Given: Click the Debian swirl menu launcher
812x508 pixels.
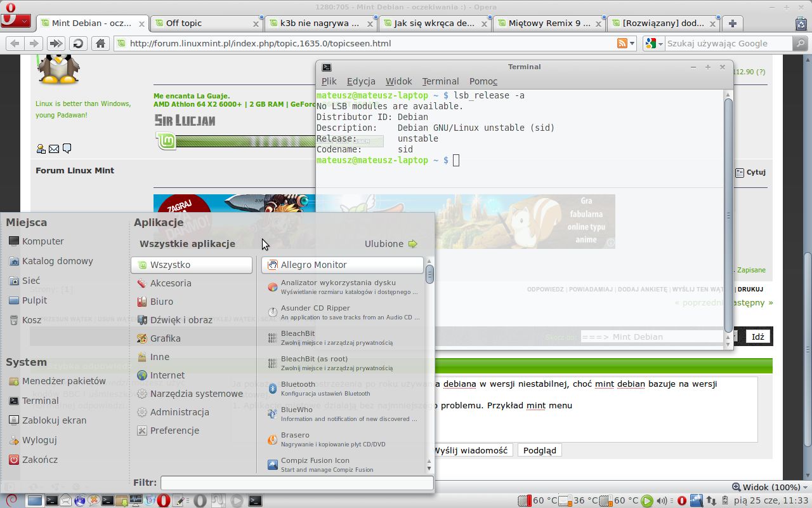Looking at the screenshot, I should [x=11, y=500].
